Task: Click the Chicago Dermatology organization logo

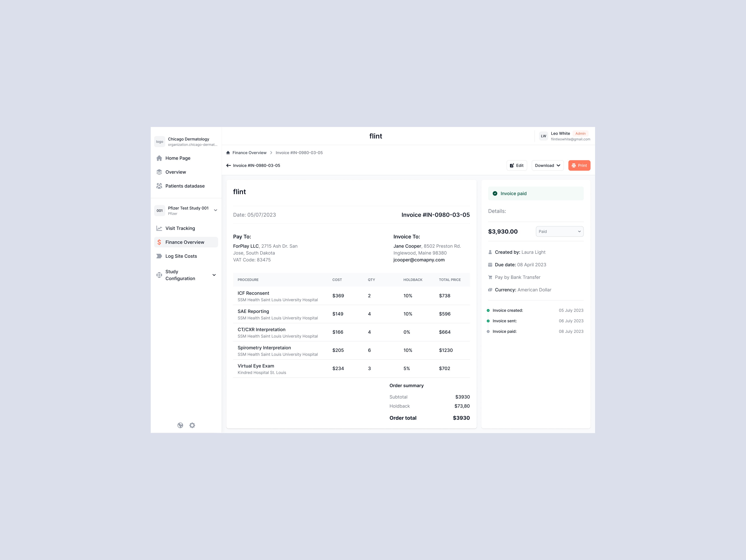Action: point(160,142)
